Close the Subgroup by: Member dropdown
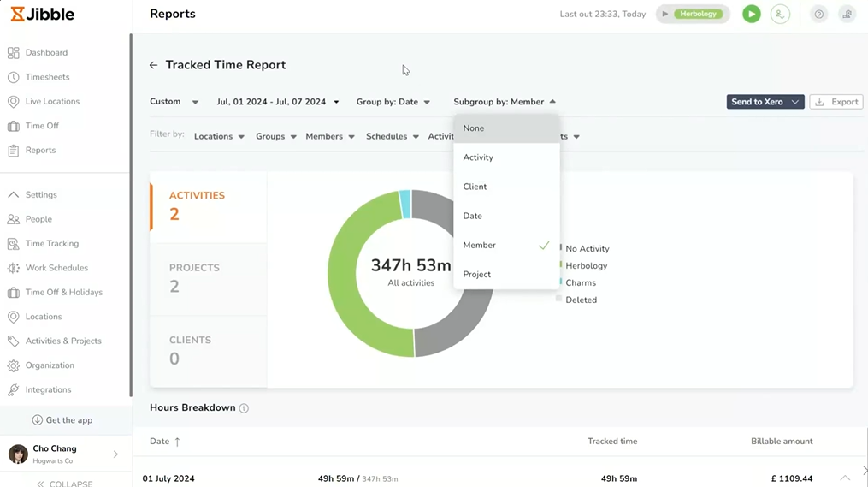 click(505, 102)
